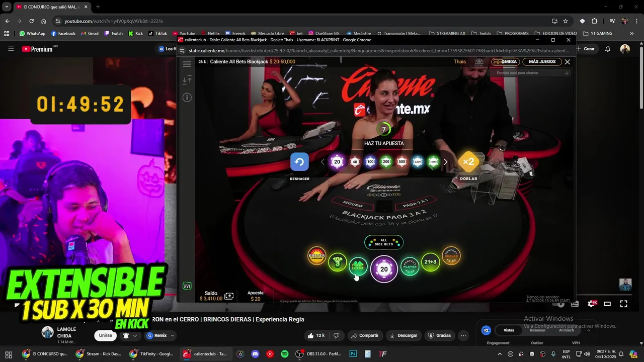Select the 40 chip

355,162
